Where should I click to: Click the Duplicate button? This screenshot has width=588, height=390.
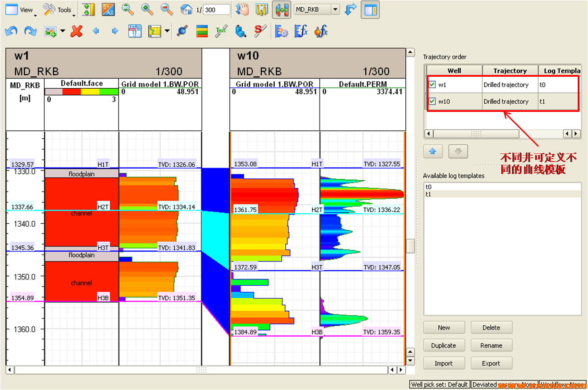click(x=443, y=345)
